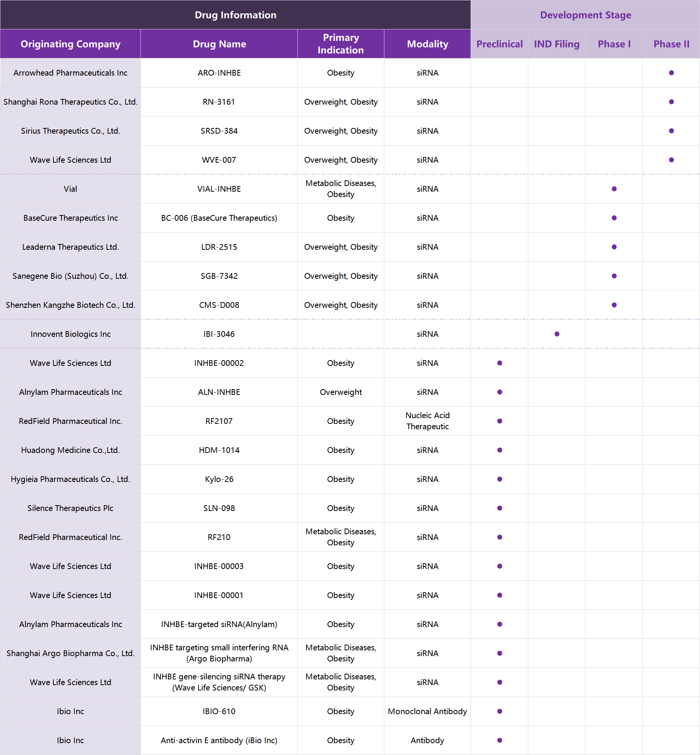Click the Phase I dot for CMS-D008
This screenshot has width=700, height=755.
(614, 305)
